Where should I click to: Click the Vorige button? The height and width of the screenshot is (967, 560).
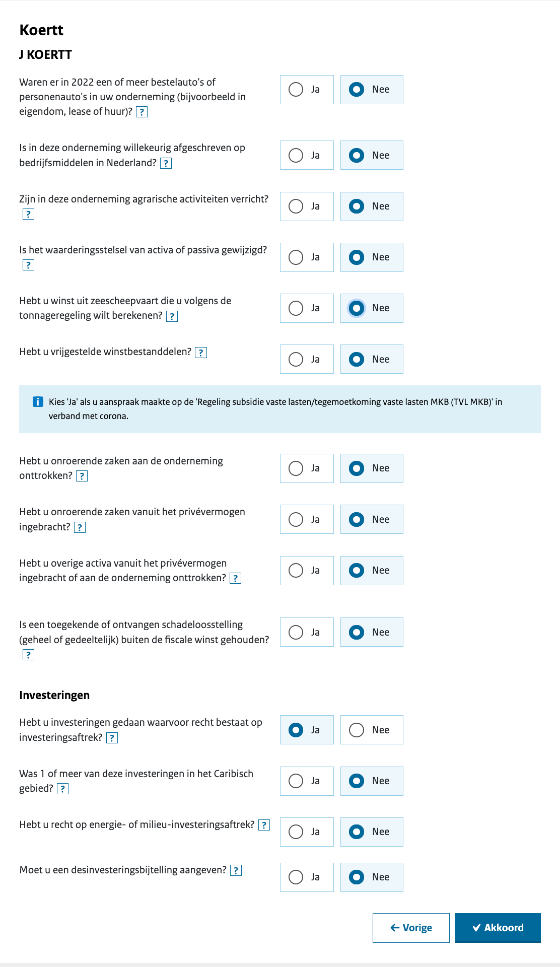point(411,928)
